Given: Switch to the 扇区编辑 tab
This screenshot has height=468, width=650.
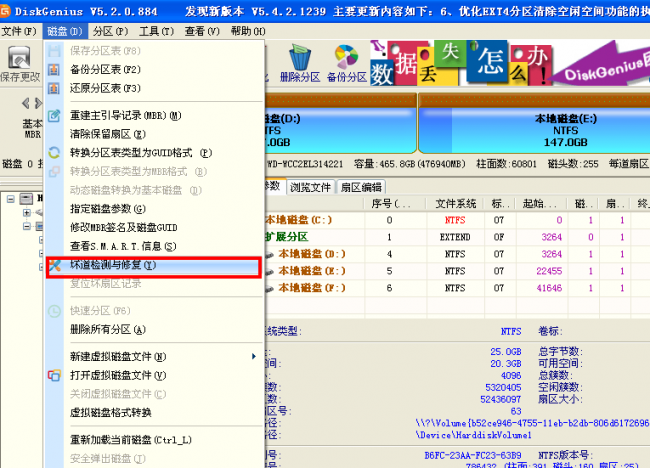Looking at the screenshot, I should [x=361, y=187].
